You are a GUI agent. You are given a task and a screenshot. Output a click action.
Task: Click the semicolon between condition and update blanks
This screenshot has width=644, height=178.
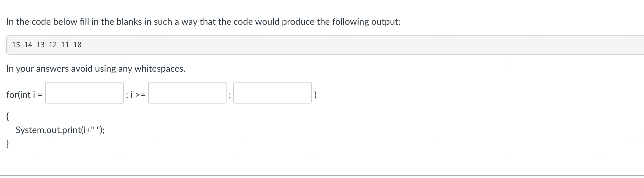229,95
